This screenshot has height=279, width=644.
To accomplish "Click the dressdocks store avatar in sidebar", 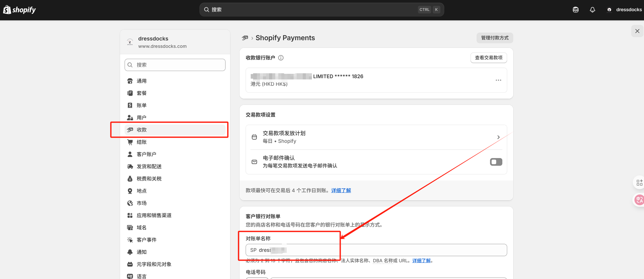I will [x=130, y=42].
